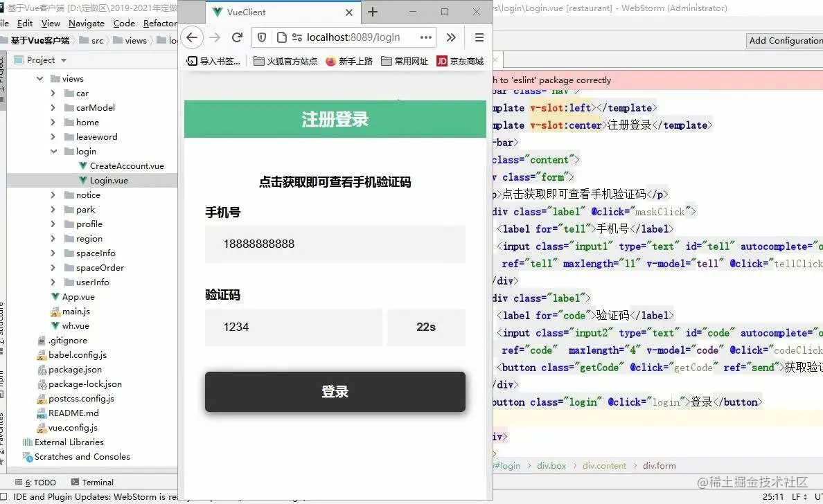This screenshot has width=823, height=504.
Task: Open the 常用网址 bookmark folder
Action: click(x=405, y=62)
